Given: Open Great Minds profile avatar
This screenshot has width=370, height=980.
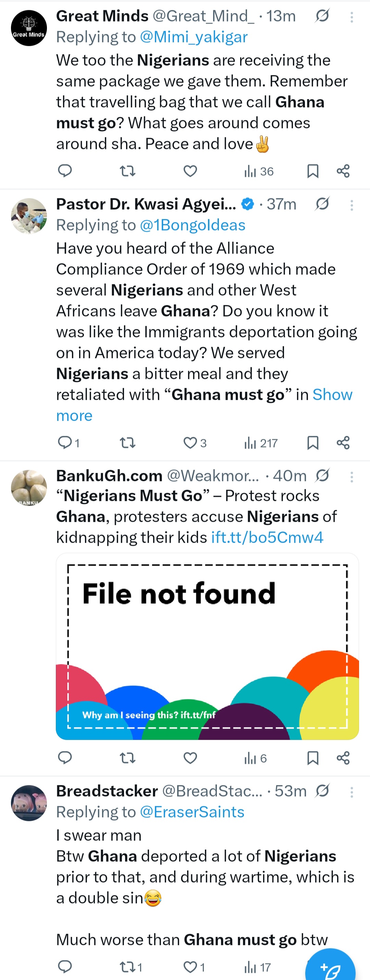Looking at the screenshot, I should coord(29,28).
